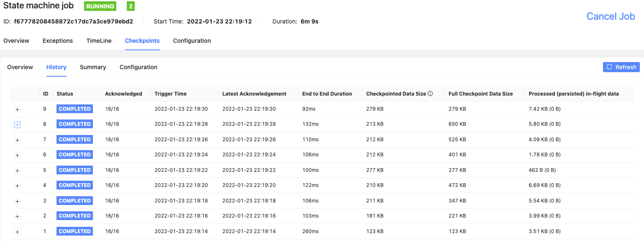Click the job ID starting with f67778

73,20
